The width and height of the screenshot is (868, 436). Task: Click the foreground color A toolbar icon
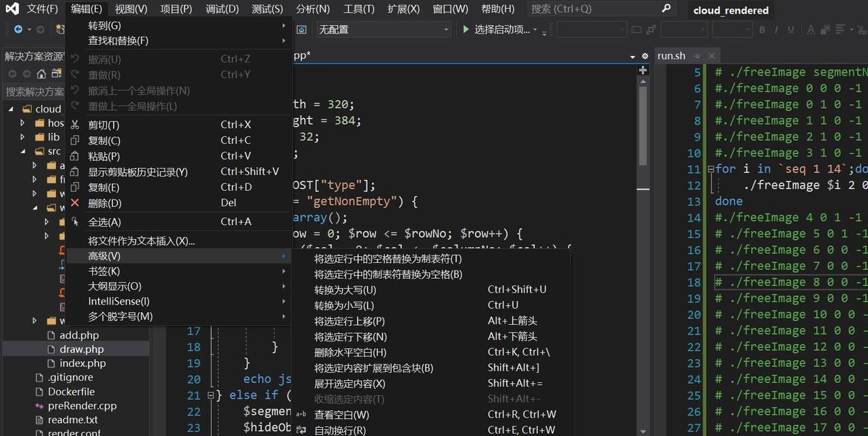[810, 29]
